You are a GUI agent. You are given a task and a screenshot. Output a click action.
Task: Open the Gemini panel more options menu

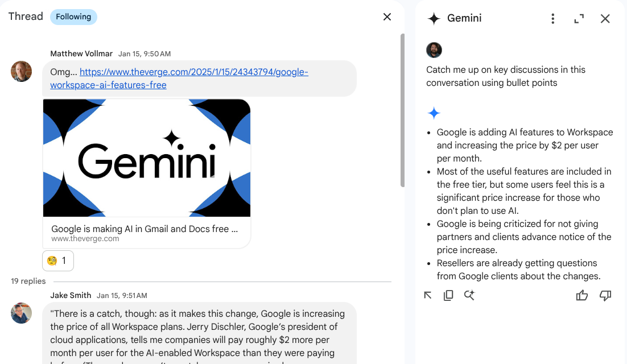(552, 18)
